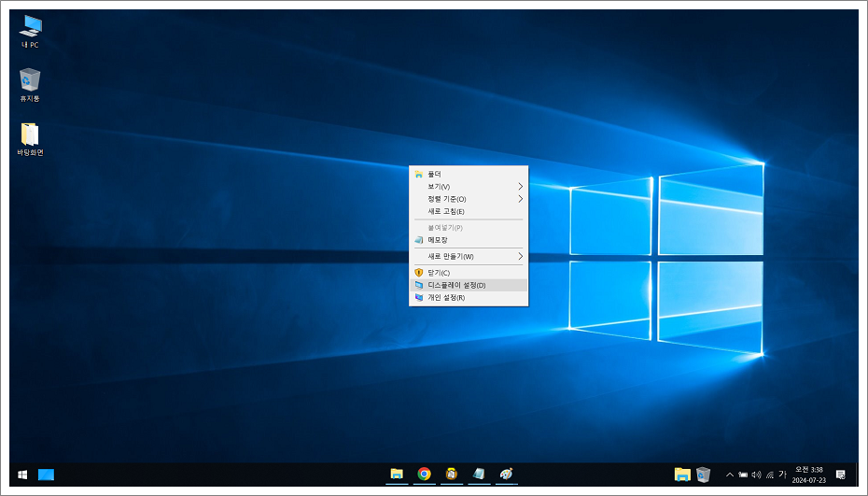Click the greyed-out 붙여넣기(P) entry
The width and height of the screenshot is (868, 496).
(x=469, y=227)
